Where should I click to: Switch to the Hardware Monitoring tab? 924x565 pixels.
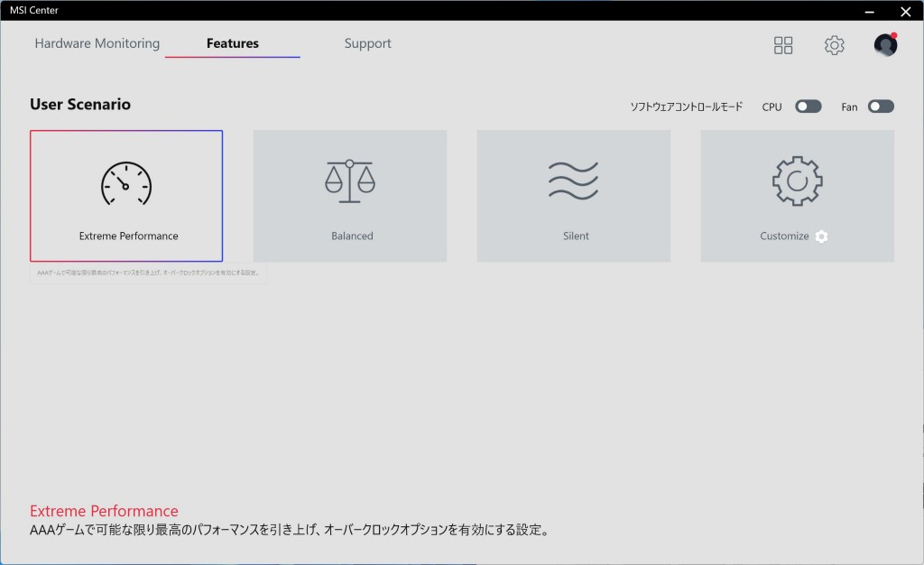click(97, 43)
